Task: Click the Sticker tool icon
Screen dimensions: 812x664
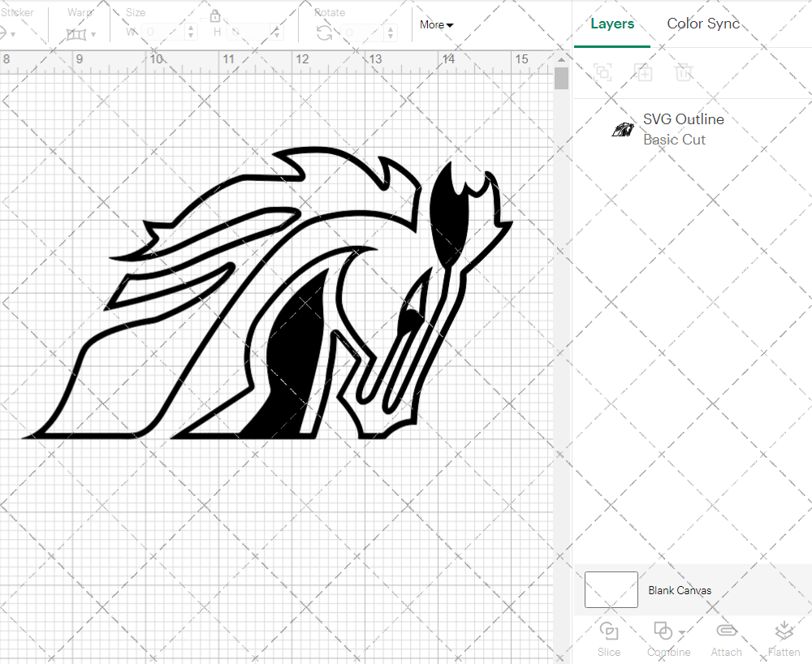Action: (x=4, y=33)
